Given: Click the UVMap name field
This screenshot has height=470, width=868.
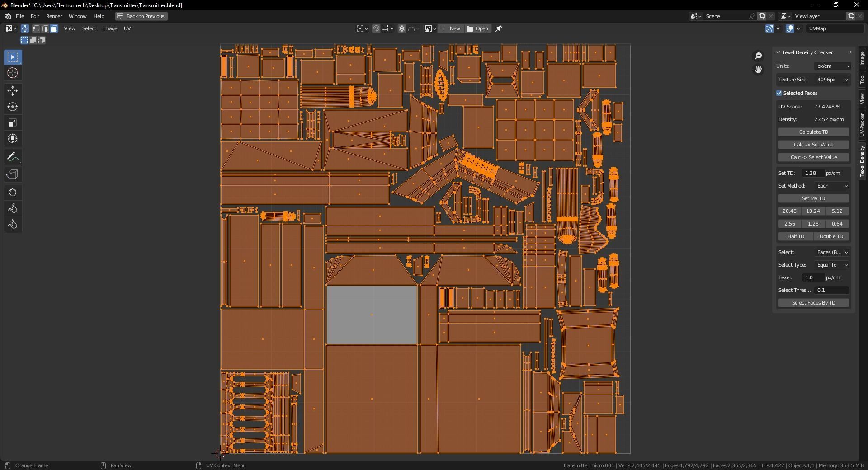Looking at the screenshot, I should [x=835, y=28].
